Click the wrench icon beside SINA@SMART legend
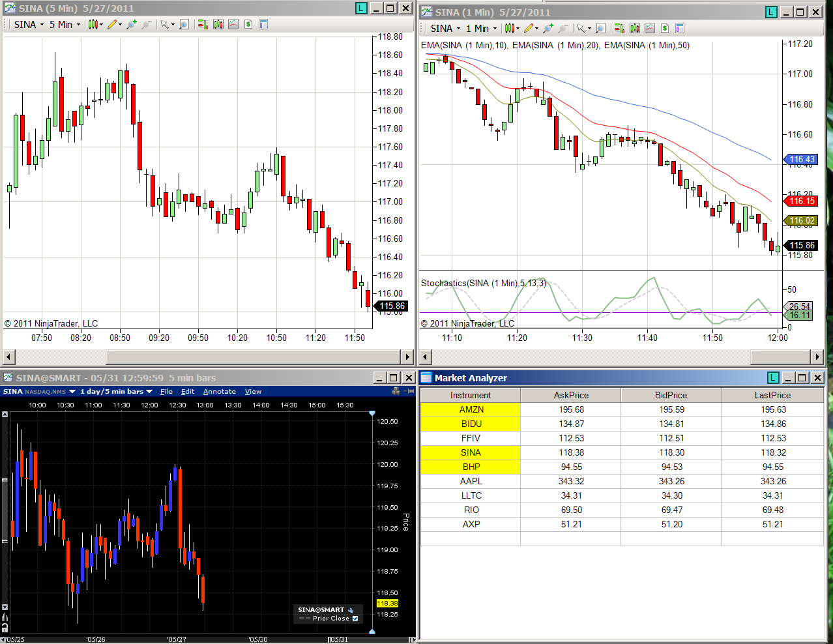Image resolution: width=833 pixels, height=644 pixels. pyautogui.click(x=351, y=610)
